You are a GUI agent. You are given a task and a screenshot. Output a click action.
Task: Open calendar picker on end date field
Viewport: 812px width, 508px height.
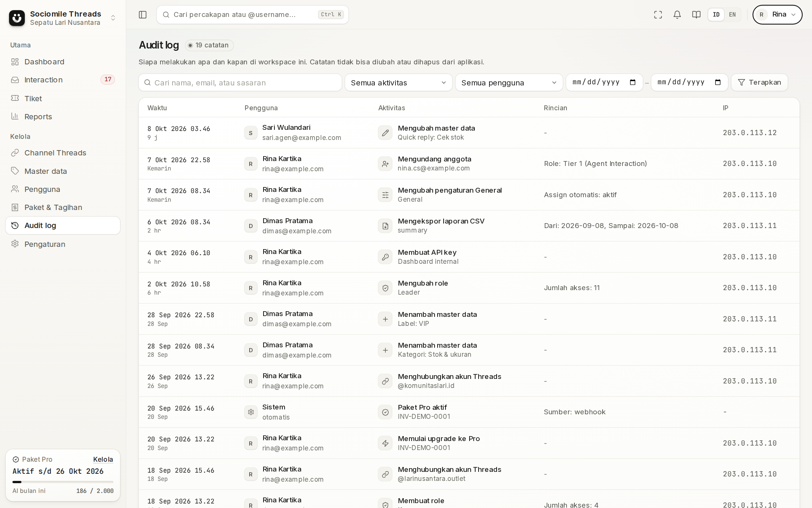tap(718, 82)
